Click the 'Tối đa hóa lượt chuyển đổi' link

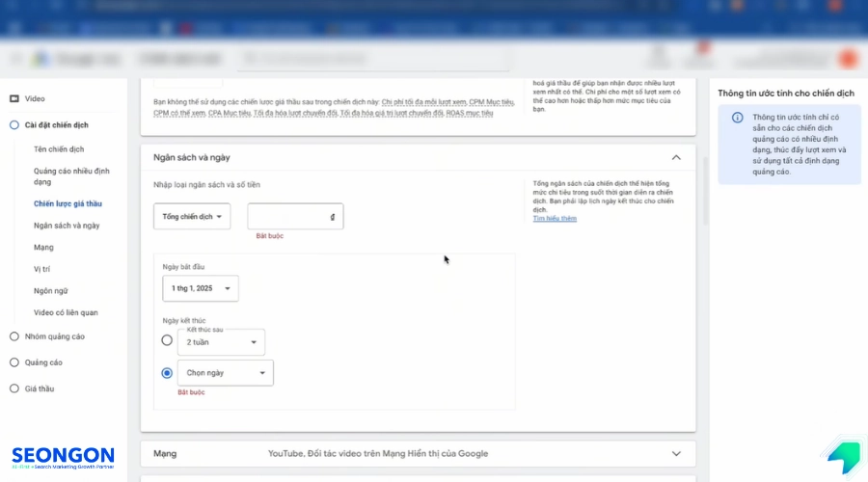tap(295, 113)
